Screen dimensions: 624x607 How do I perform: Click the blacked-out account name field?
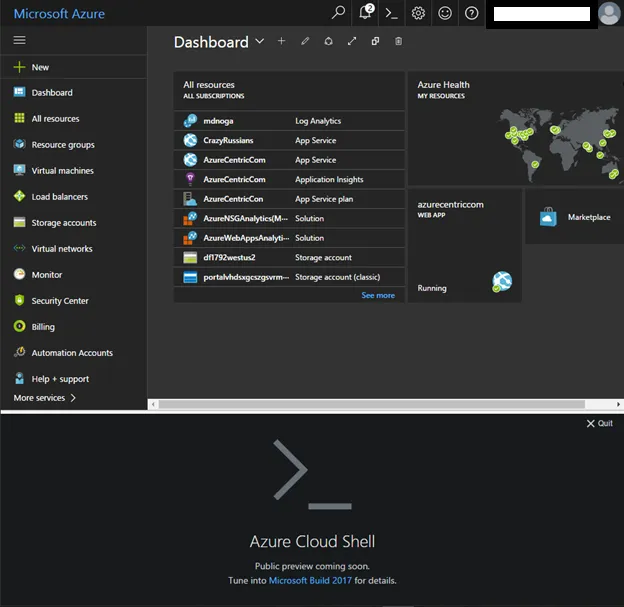tap(542, 14)
